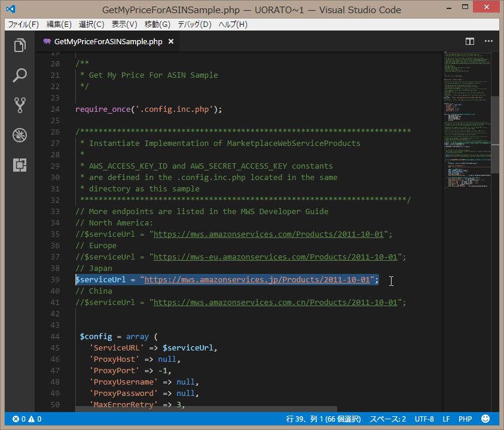Screen dimensions: 504x430
Task: Click the '// China' comment line
Action: [94, 291]
